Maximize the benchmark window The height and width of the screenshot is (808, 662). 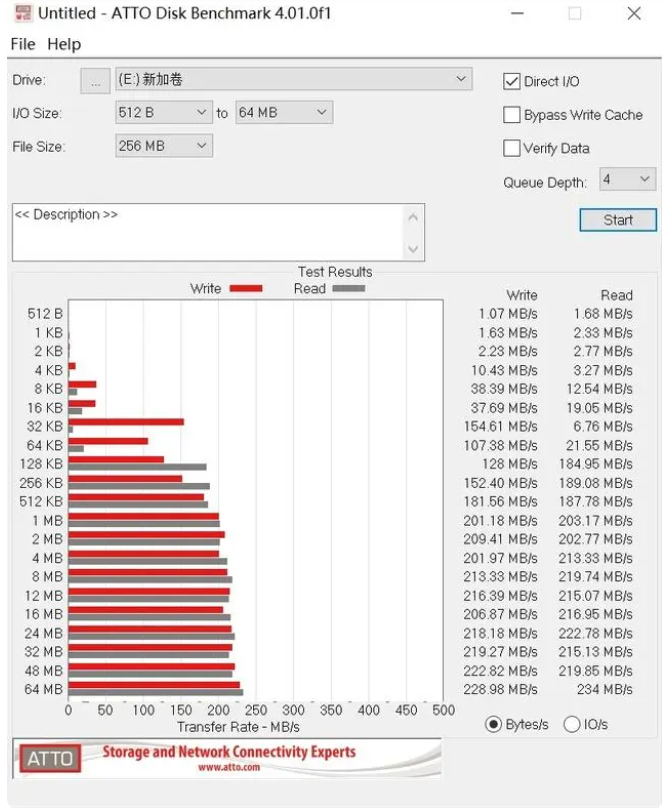[575, 14]
